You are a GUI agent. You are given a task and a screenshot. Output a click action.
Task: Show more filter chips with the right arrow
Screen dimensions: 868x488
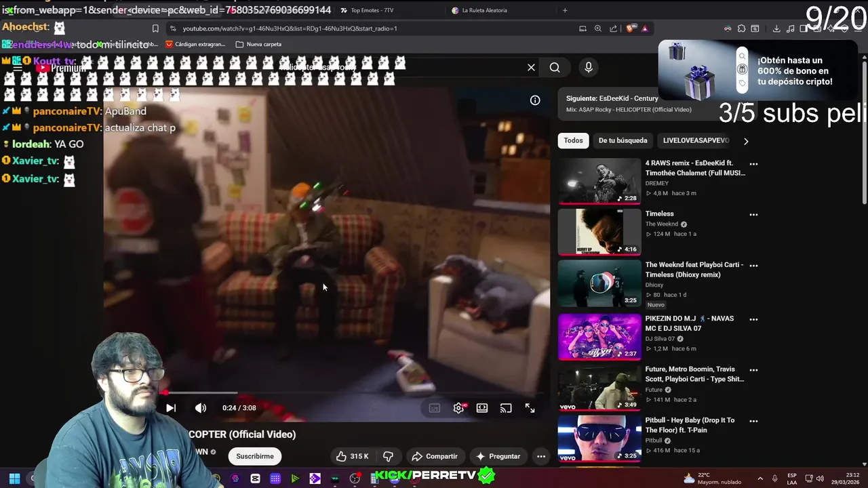pos(746,141)
